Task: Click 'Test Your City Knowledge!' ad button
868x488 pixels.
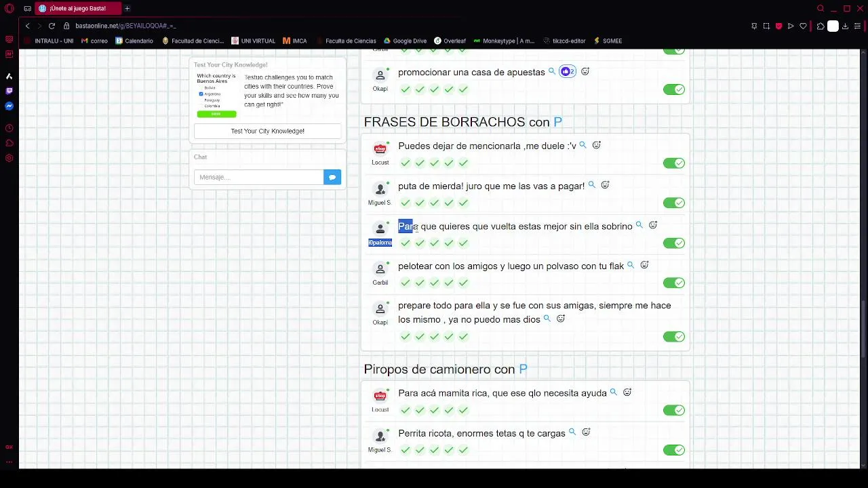Action: [267, 131]
